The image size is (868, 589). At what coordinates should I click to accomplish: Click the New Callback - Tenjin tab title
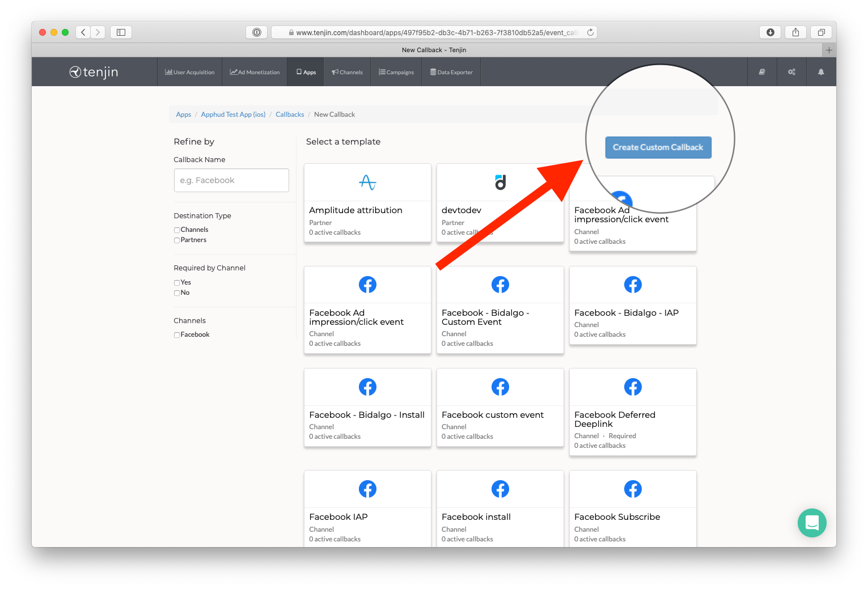(434, 50)
